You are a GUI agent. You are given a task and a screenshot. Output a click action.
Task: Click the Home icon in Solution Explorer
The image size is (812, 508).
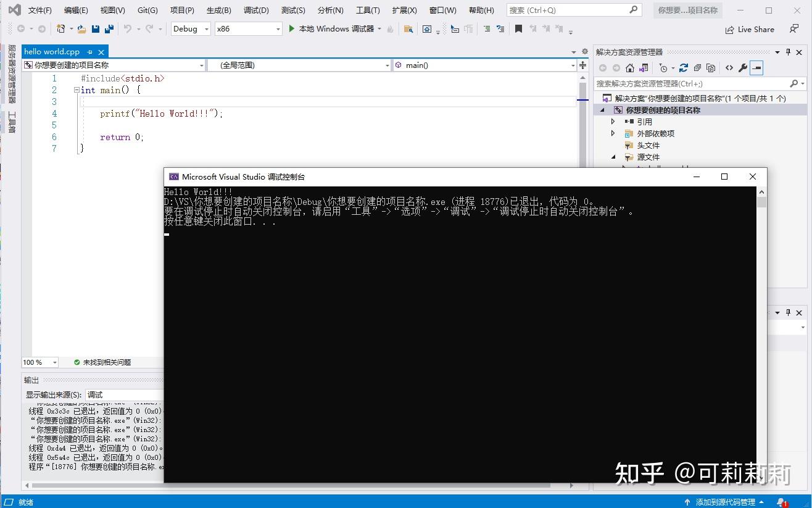pos(630,68)
